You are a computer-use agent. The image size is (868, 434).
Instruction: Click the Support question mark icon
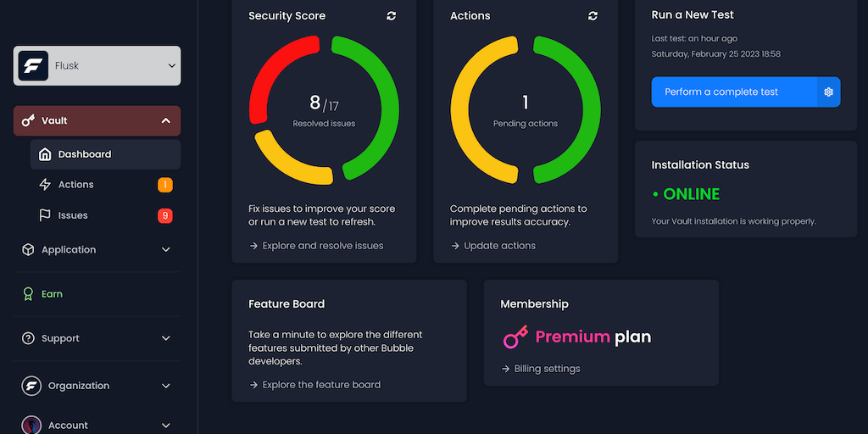[28, 338]
